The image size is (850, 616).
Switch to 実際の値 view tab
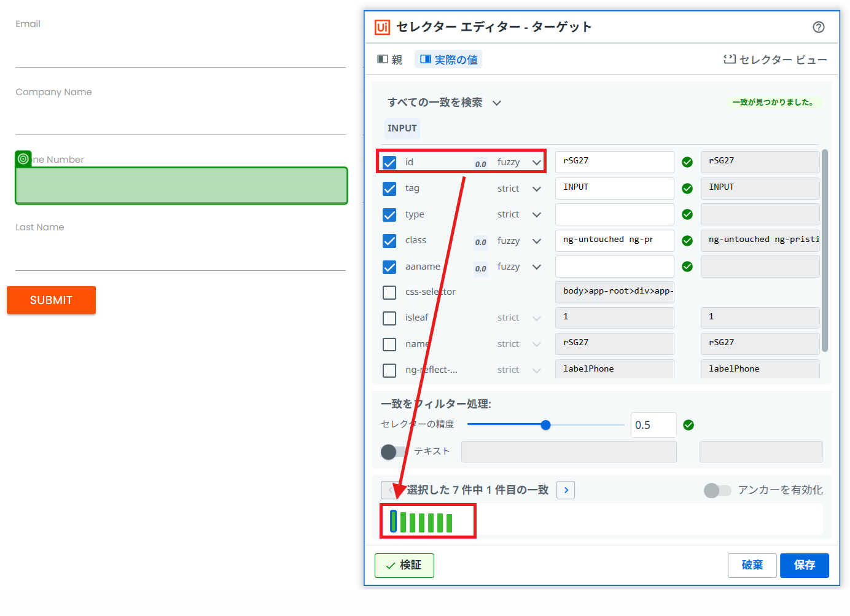tap(448, 60)
